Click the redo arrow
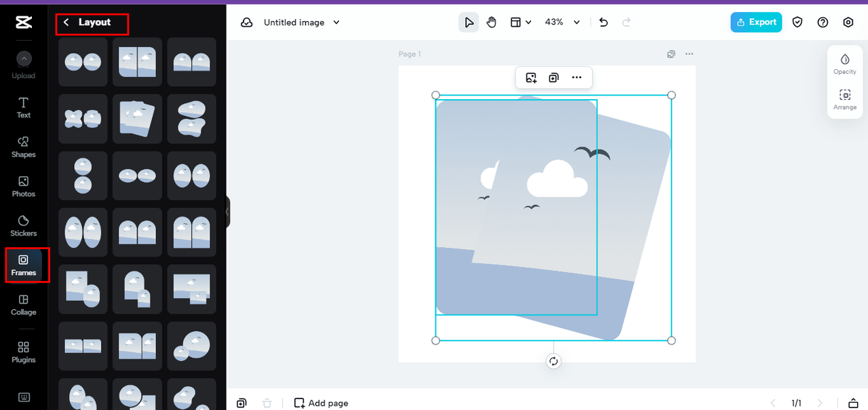Image resolution: width=868 pixels, height=410 pixels. coord(626,22)
